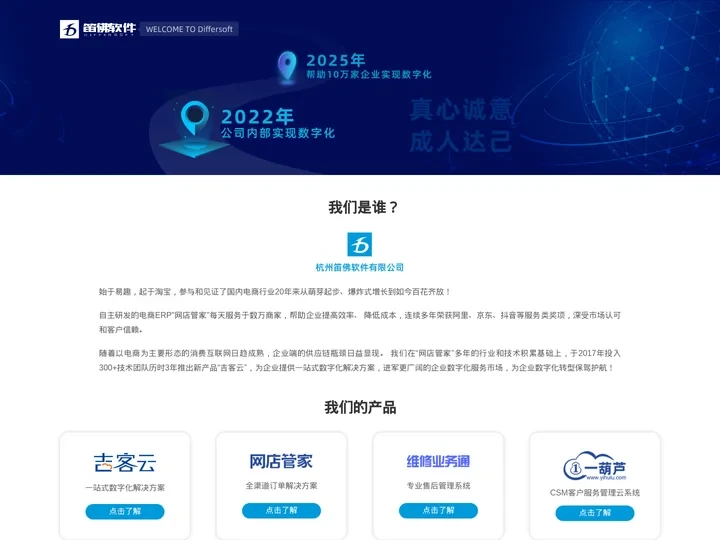Viewport: 720px width, 540px height.
Task: Click the 帮助10万家企业实现数字化 banner text
Action: pos(369,74)
